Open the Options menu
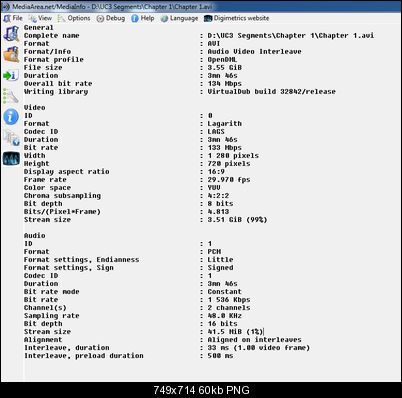The width and height of the screenshot is (402, 398). 74,18
